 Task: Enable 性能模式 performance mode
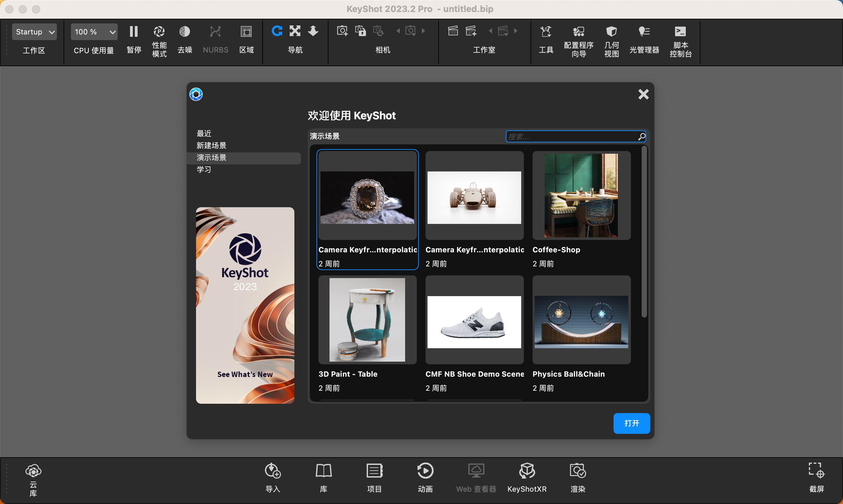(x=159, y=31)
